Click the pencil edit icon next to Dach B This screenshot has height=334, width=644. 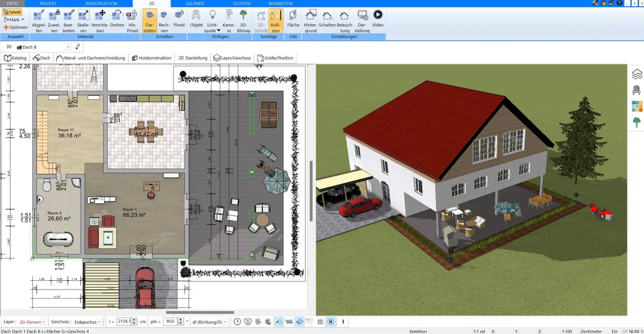78,47
